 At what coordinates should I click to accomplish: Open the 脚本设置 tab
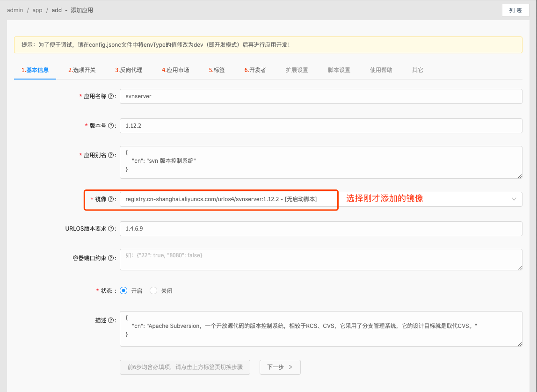point(339,70)
